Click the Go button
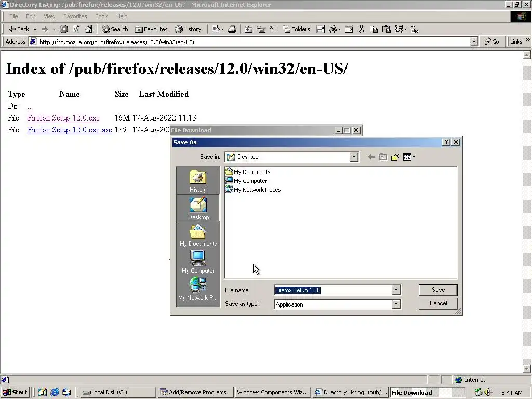 coord(492,42)
